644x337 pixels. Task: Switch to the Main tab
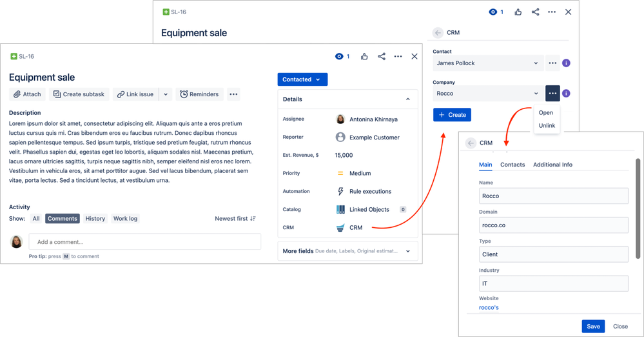click(485, 165)
